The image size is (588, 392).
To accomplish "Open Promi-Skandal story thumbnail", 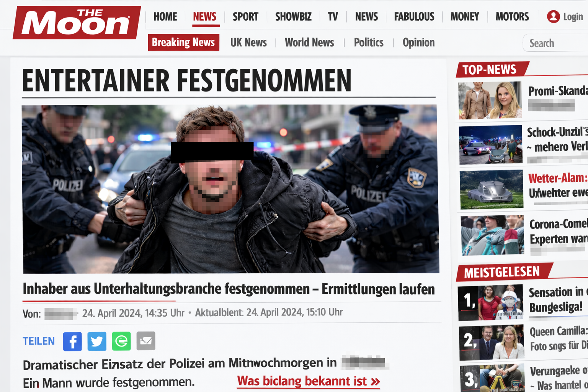I will [x=490, y=100].
